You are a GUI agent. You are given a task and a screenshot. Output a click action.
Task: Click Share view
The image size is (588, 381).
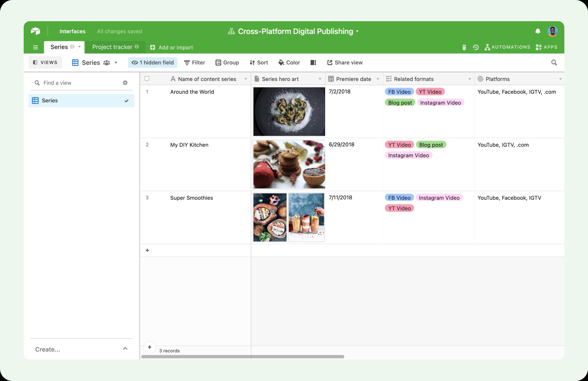345,63
